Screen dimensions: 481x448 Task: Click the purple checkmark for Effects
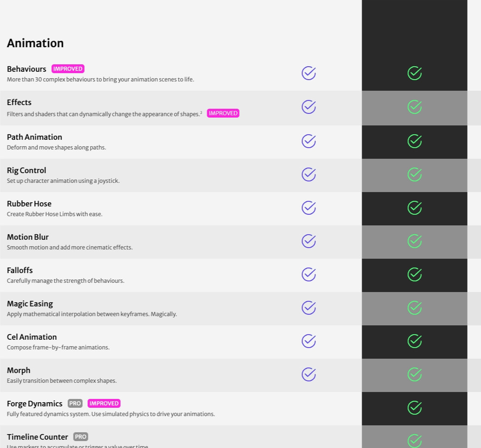point(308,107)
